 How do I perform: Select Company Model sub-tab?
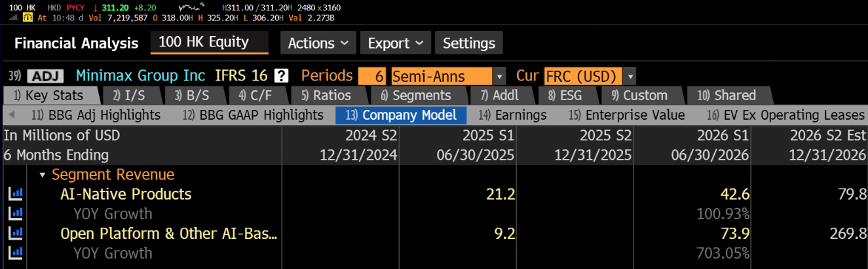(x=401, y=115)
